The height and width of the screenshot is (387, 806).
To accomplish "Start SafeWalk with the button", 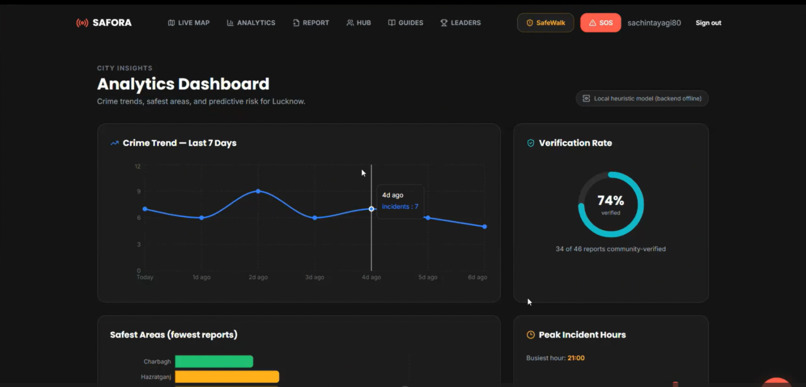I will click(545, 23).
